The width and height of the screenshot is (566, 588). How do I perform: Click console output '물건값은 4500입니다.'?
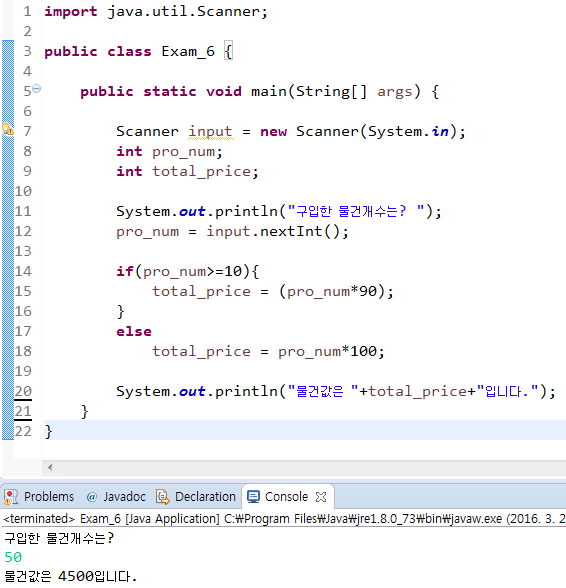point(71,576)
